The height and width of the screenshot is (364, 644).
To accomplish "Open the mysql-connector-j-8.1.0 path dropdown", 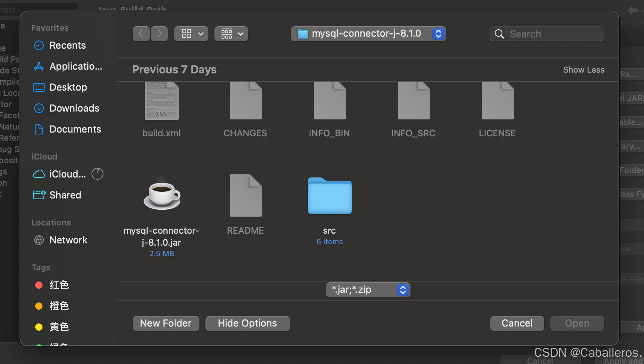I will [368, 33].
